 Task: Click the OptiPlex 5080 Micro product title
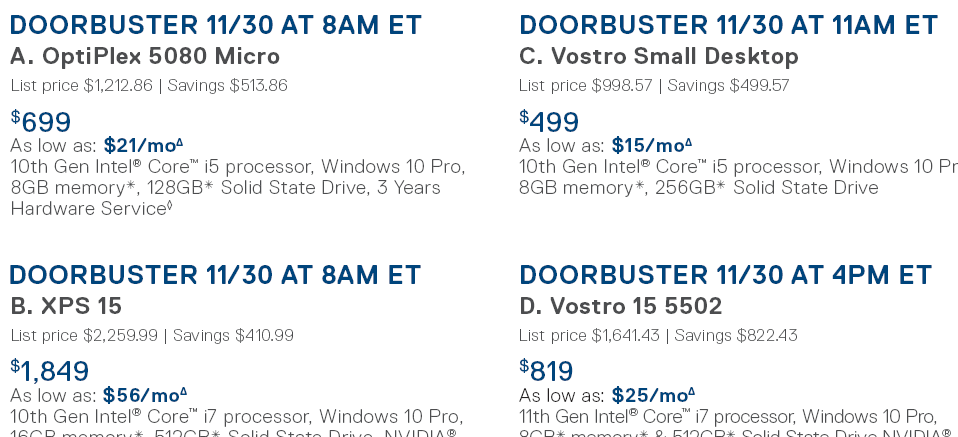(x=145, y=57)
